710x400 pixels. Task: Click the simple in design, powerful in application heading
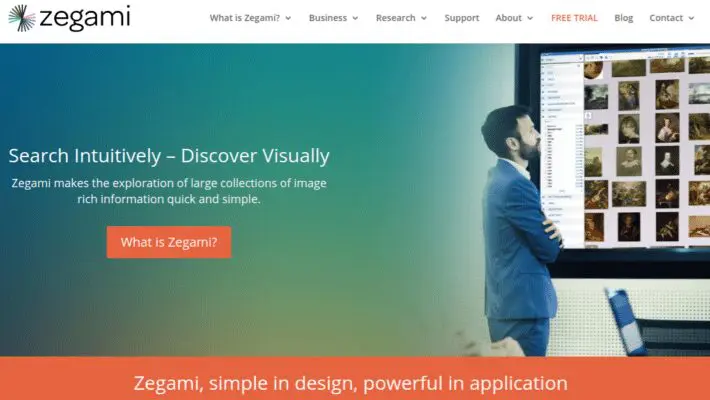pos(350,383)
